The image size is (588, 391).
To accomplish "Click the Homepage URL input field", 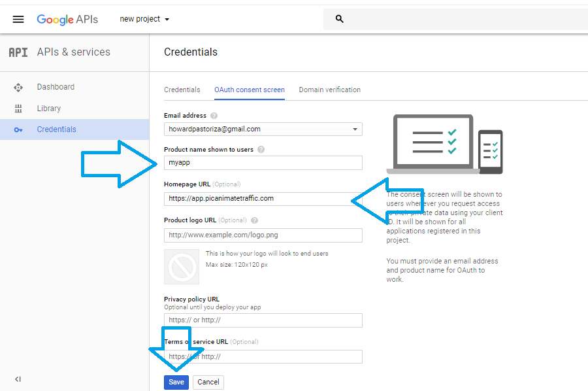I will [263, 199].
